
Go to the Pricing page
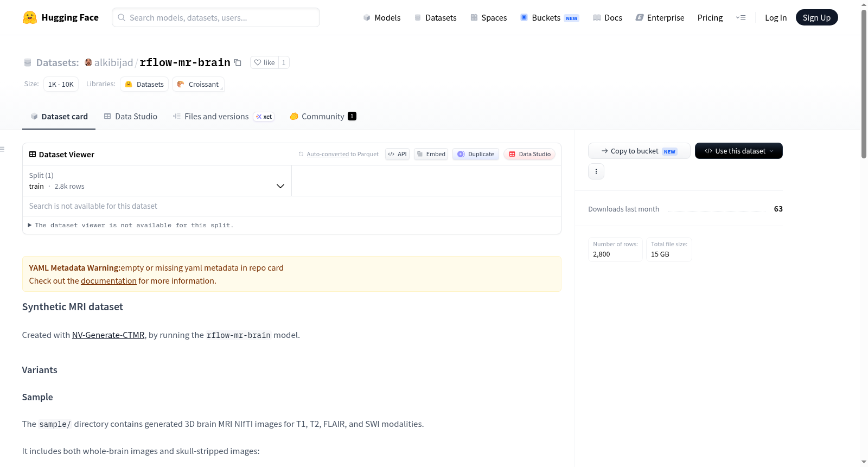coord(710,17)
